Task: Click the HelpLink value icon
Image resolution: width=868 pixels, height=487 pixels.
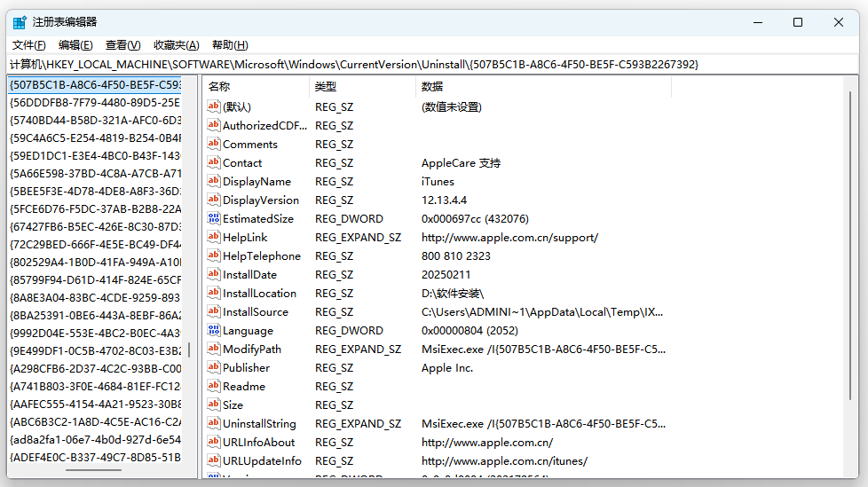Action: point(214,237)
